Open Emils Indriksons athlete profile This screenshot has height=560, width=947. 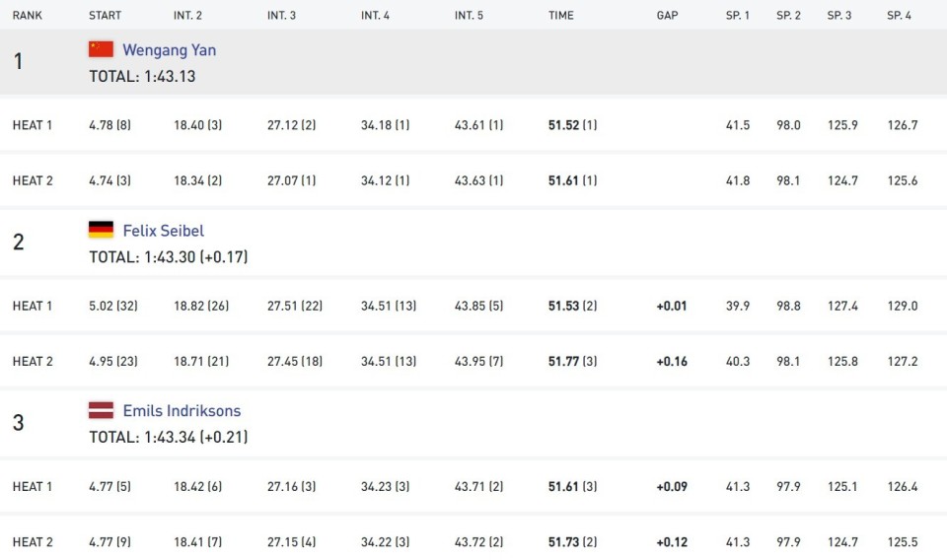pyautogui.click(x=182, y=411)
